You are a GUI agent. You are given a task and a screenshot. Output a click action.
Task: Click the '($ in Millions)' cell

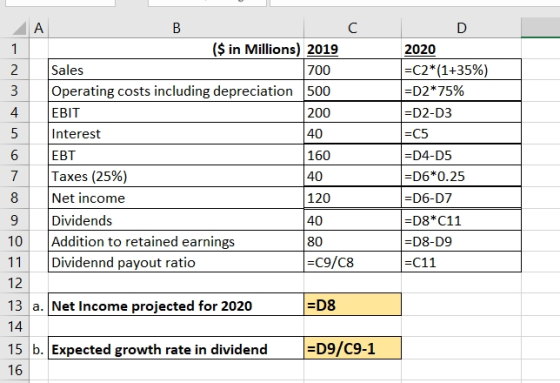(x=176, y=49)
